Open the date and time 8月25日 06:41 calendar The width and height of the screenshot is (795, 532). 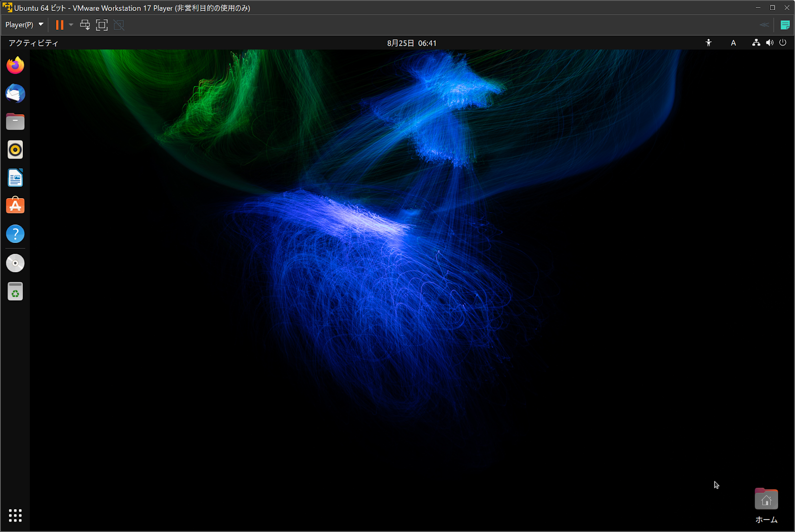411,43
